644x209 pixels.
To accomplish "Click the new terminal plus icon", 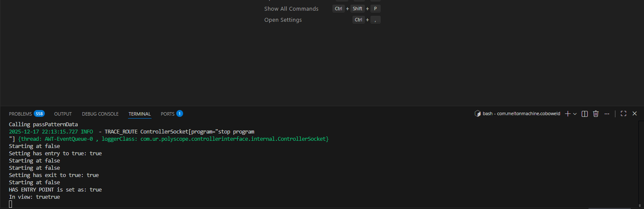I will (x=568, y=113).
